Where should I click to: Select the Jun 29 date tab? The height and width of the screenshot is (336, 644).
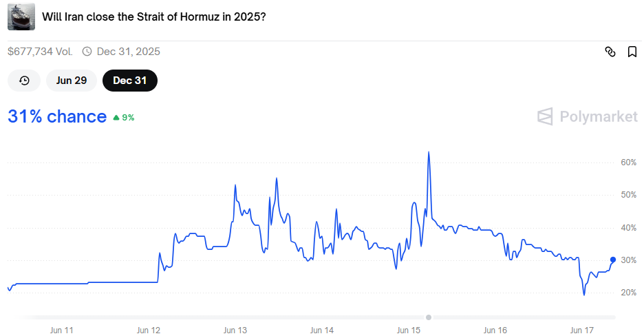tap(72, 81)
